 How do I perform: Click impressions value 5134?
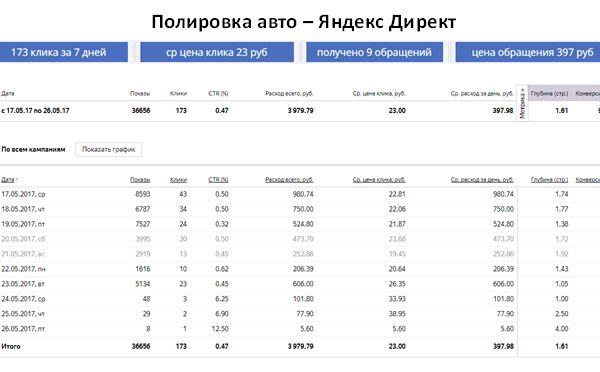(x=143, y=284)
